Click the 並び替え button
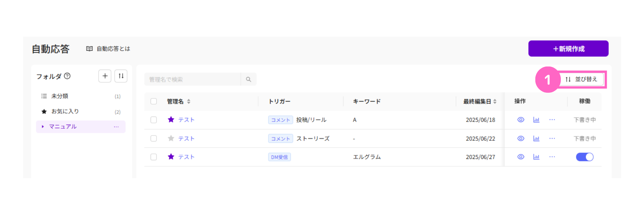The height and width of the screenshot is (215, 644). coord(582,79)
